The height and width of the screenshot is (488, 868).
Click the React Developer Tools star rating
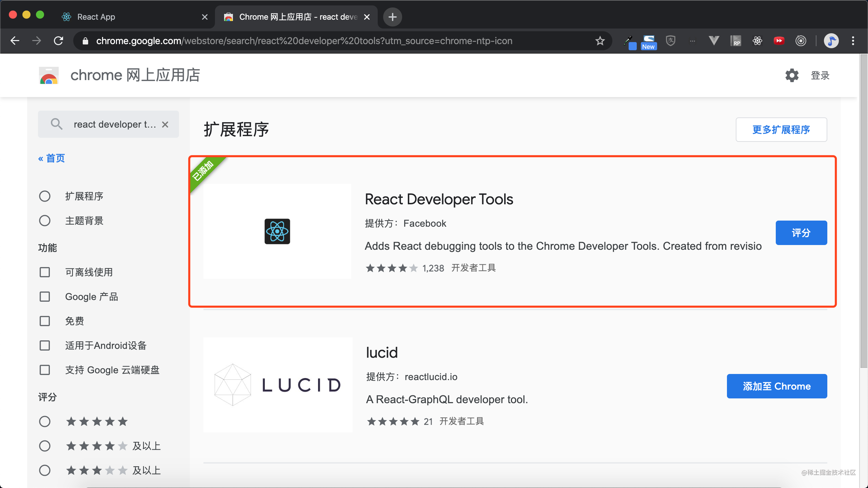coord(392,268)
